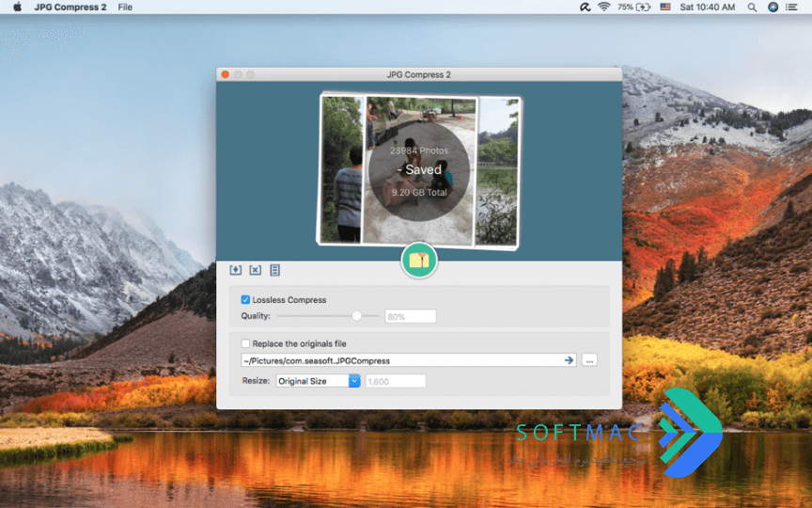Click the Wi-Fi status icon
The image size is (812, 508).
pyautogui.click(x=603, y=8)
